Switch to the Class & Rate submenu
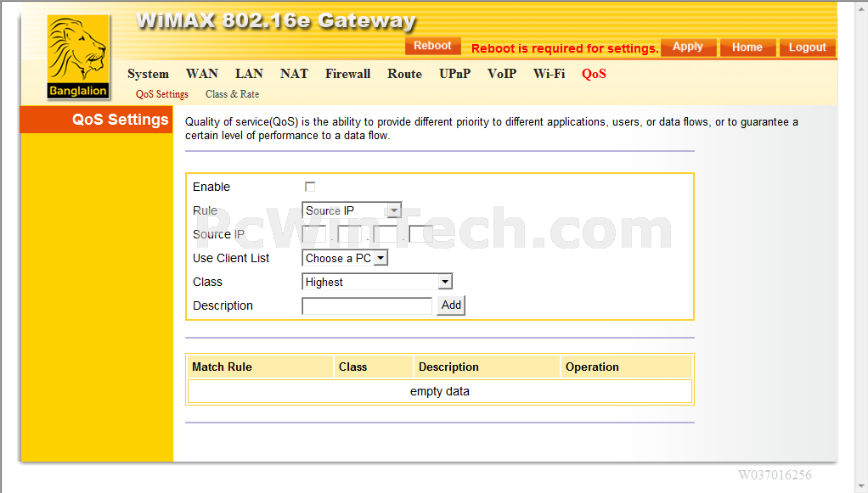Screen dimensions: 868x493 (233, 94)
